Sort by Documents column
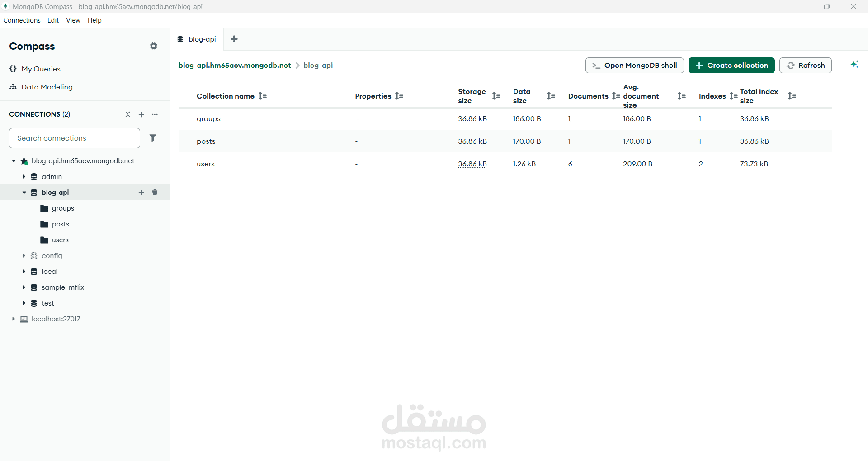Screen dimensions: 868x461 coord(616,96)
